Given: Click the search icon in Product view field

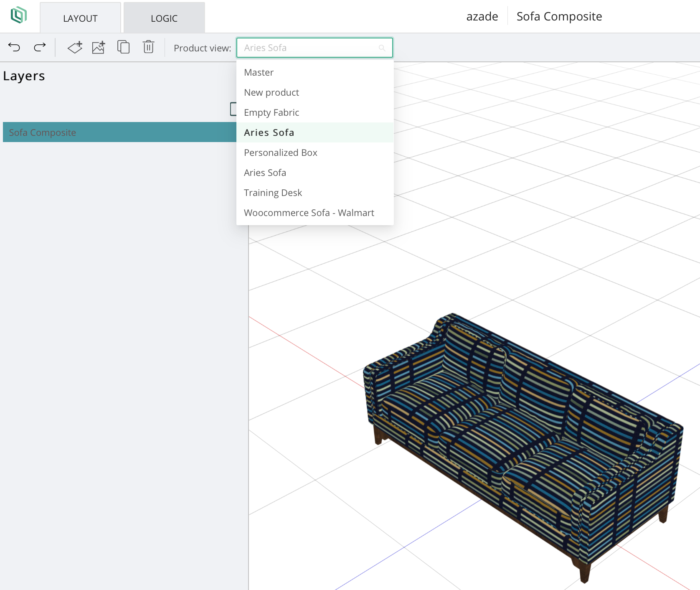Looking at the screenshot, I should point(381,48).
